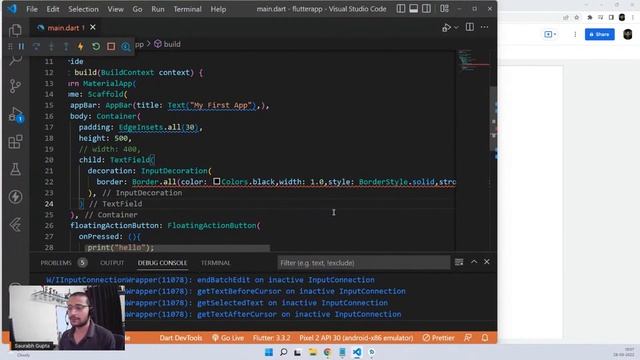Select Pixel 2 API 30 device in status bar
The image size is (640, 360).
pyautogui.click(x=356, y=338)
